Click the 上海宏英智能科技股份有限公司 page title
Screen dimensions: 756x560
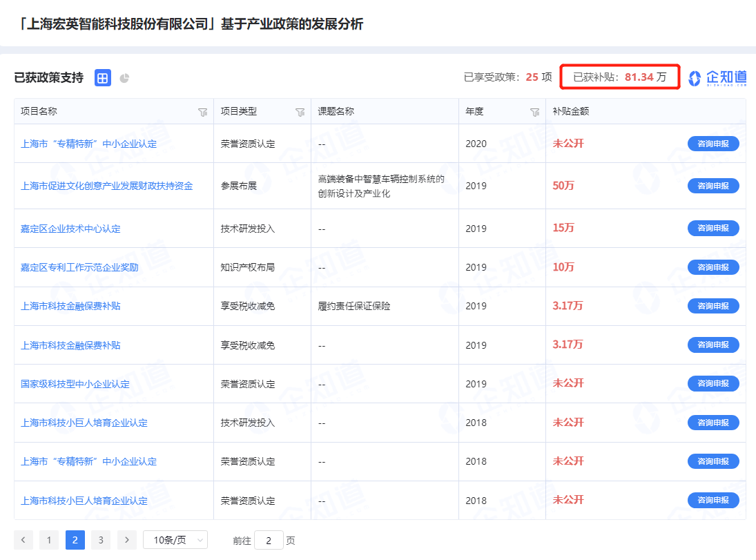(191, 23)
